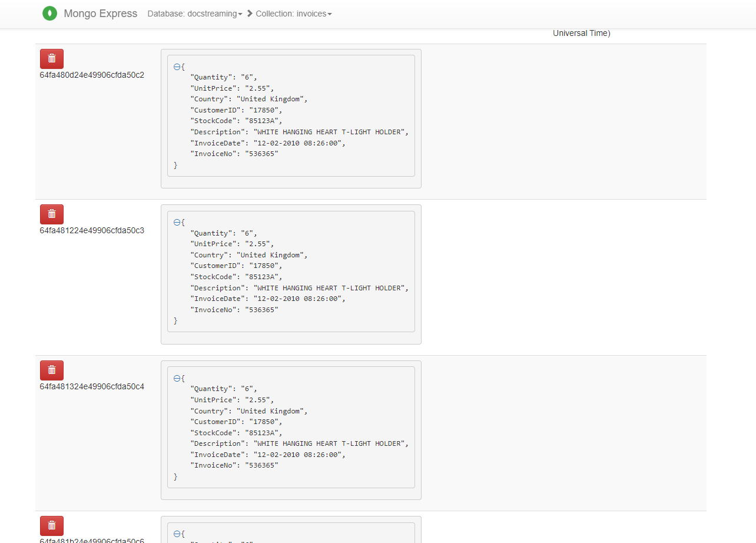Click the ID of the bottom document 64fa481b24e49906cfda50c6

click(92, 541)
